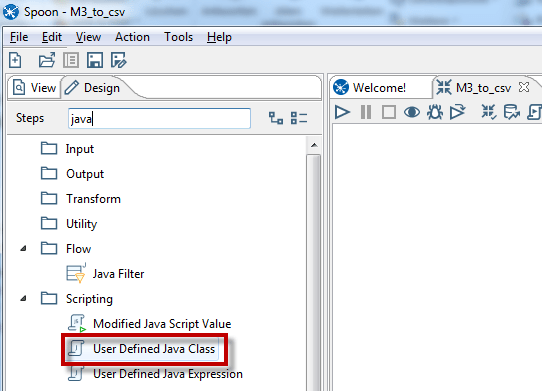The width and height of the screenshot is (542, 391).
Task: Run impact analysis on the database icon
Action: pos(512,112)
